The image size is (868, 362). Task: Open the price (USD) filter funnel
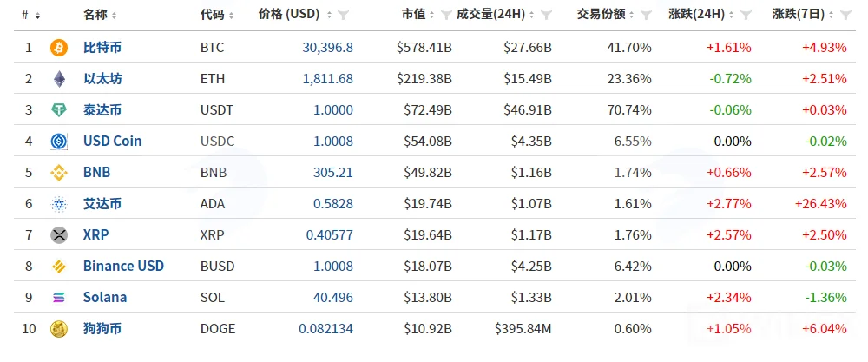[343, 15]
